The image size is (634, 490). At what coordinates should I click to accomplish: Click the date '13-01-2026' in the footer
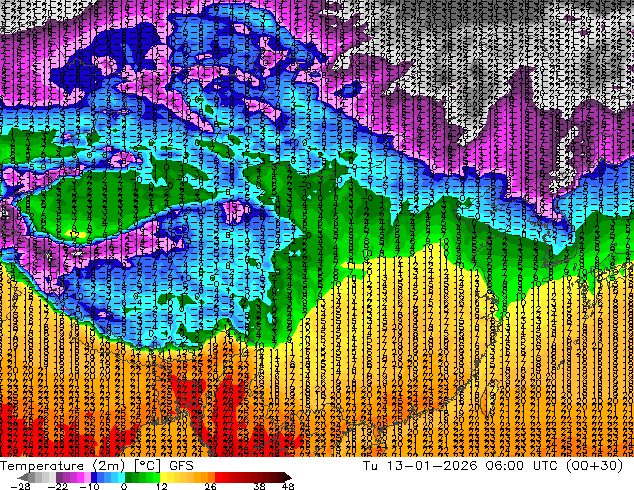[432, 466]
